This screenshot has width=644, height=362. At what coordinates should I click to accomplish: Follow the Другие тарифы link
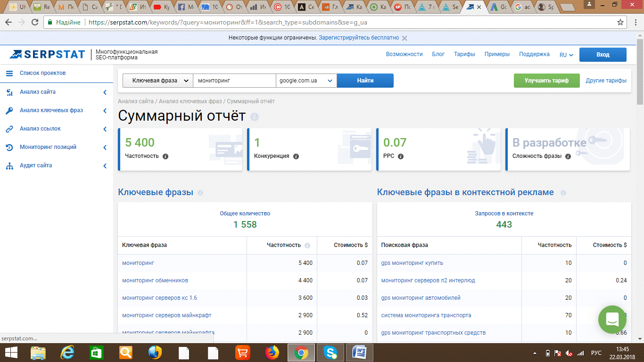click(606, 81)
